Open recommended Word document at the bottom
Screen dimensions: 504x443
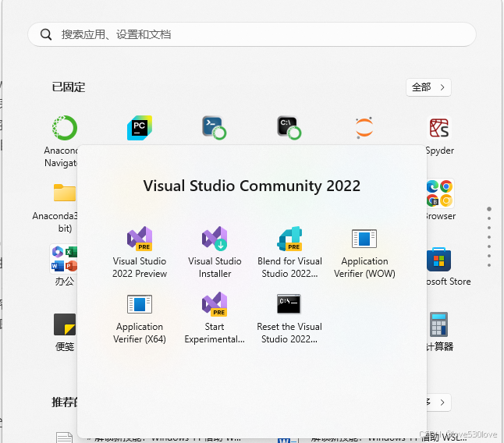[x=288, y=440]
